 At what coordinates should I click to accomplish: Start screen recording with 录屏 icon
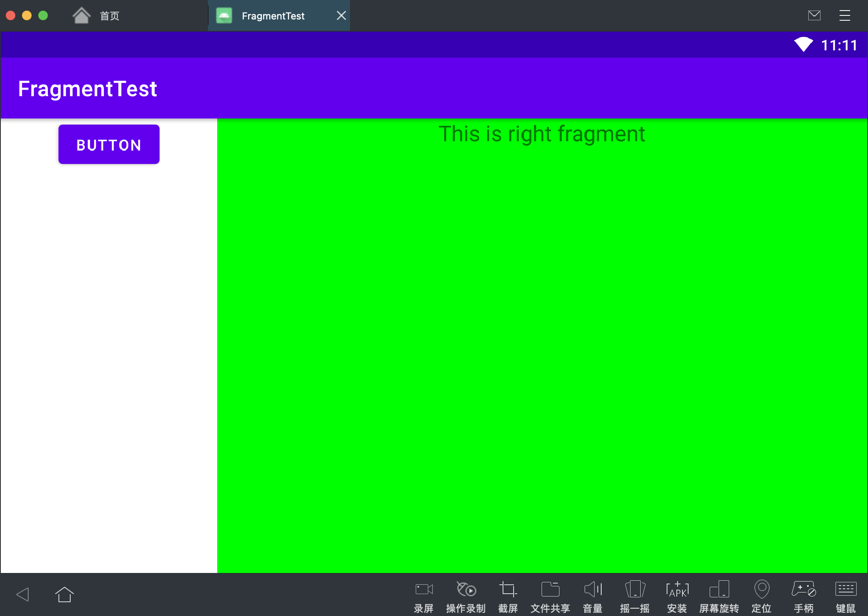click(x=424, y=590)
